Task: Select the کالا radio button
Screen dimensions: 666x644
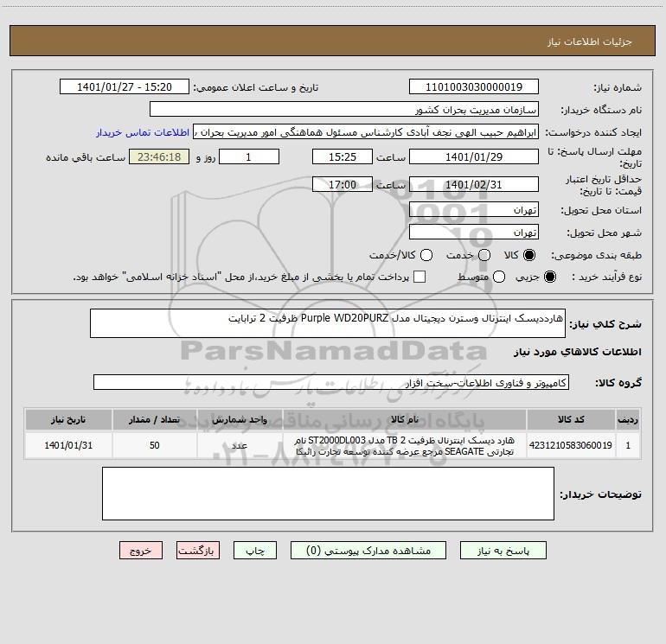Action: pos(529,255)
